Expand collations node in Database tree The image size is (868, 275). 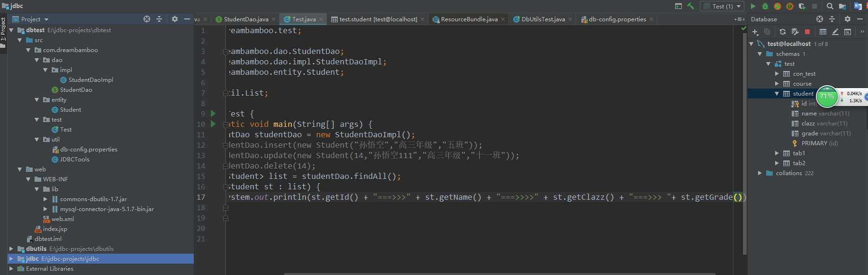pos(759,173)
